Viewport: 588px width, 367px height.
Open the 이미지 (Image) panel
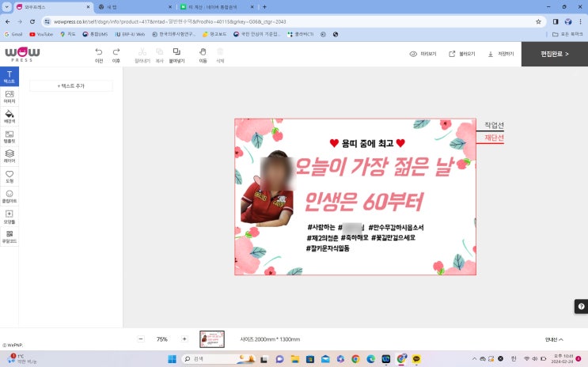pyautogui.click(x=9, y=96)
